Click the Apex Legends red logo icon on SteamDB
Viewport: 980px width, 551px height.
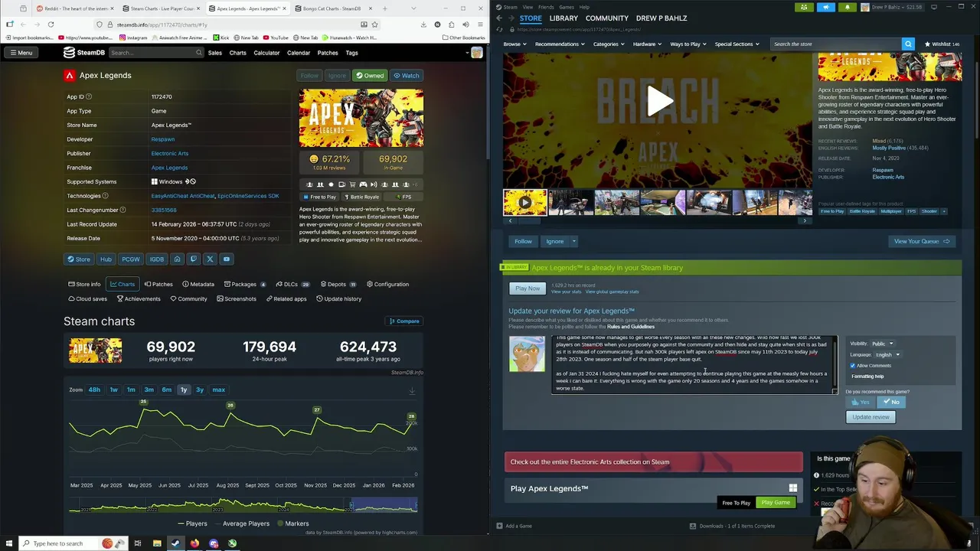[70, 75]
